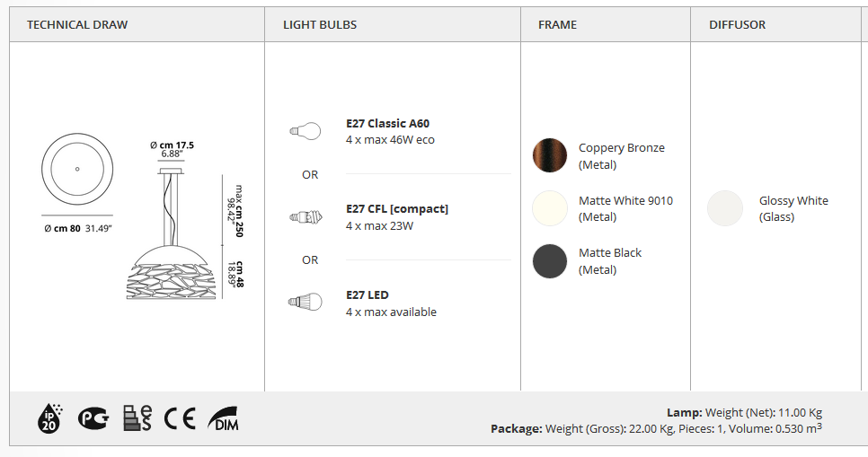
Task: Click the DIFFUSOR column header
Action: pos(737,24)
